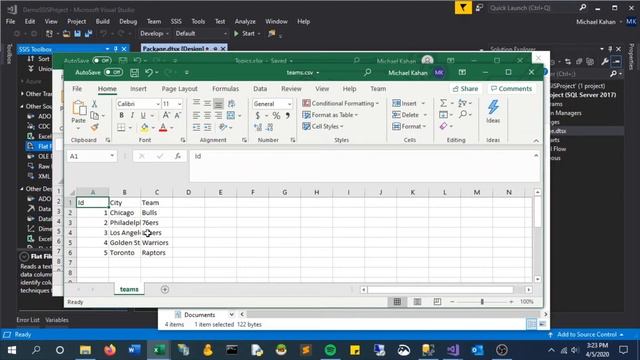
Task: Open Cell Styles dropdown
Action: pos(323,126)
